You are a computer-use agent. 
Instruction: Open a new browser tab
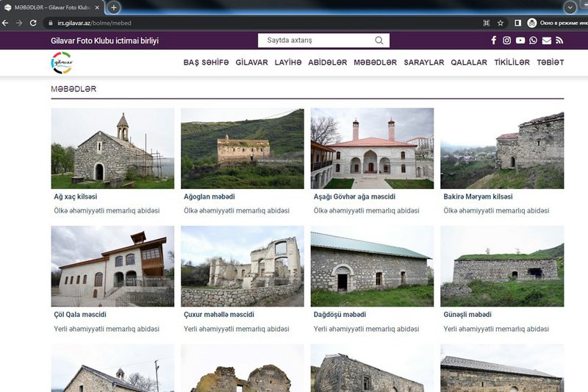[114, 7]
